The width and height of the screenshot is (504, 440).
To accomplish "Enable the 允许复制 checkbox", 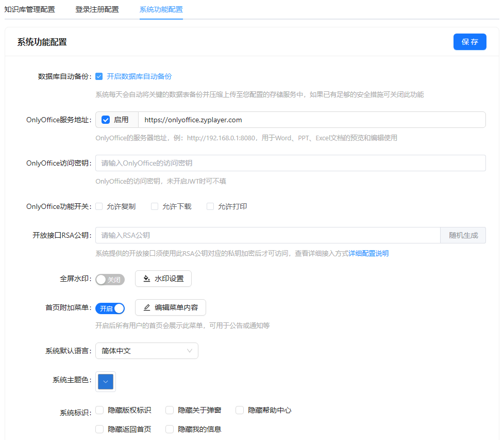I will tap(99, 206).
